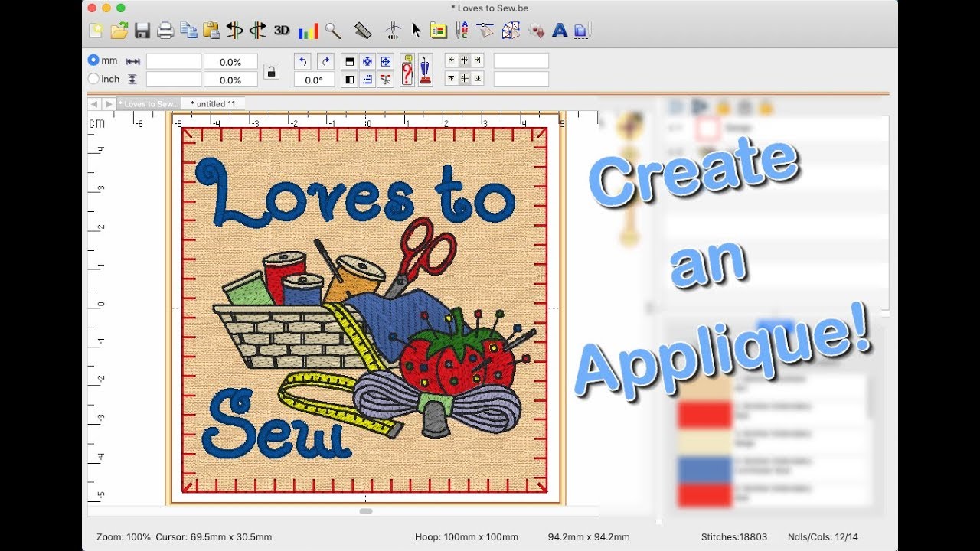Viewport: 980px width, 551px height.
Task: Click the height percentage field
Action: click(230, 79)
